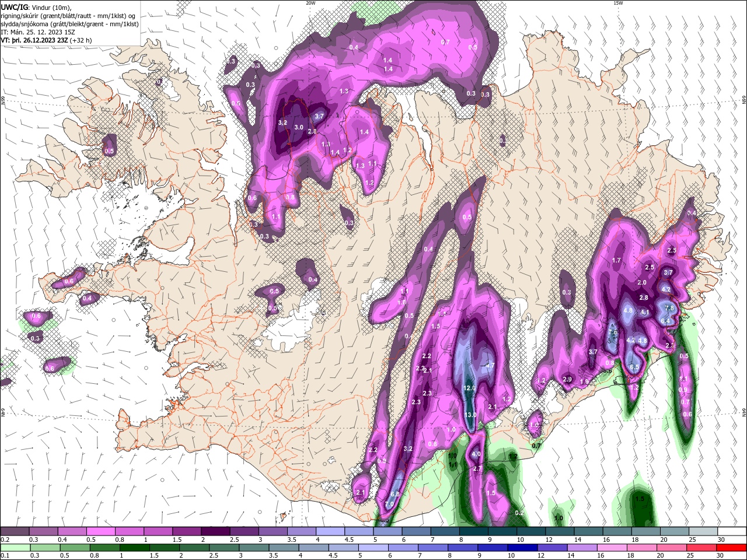Click the "0.1" legend label
Screen dimensions: 747x560
tap(5, 556)
